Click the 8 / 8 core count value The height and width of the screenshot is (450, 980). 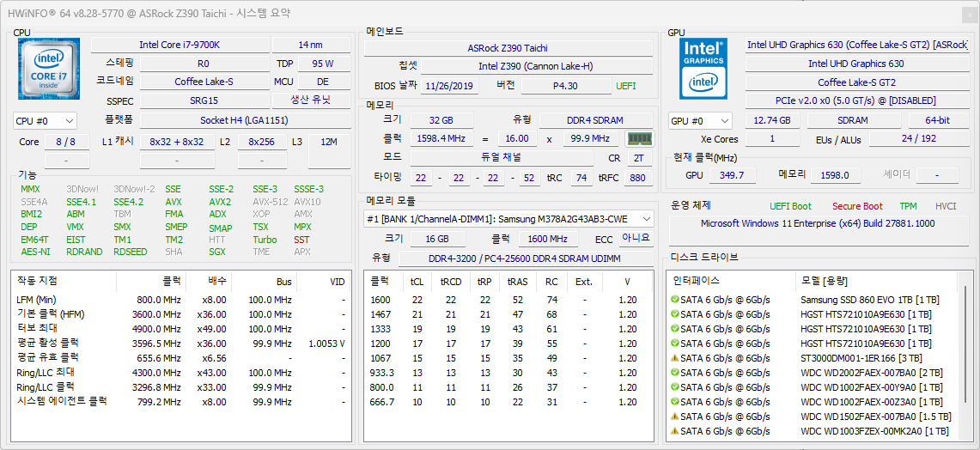point(65,142)
